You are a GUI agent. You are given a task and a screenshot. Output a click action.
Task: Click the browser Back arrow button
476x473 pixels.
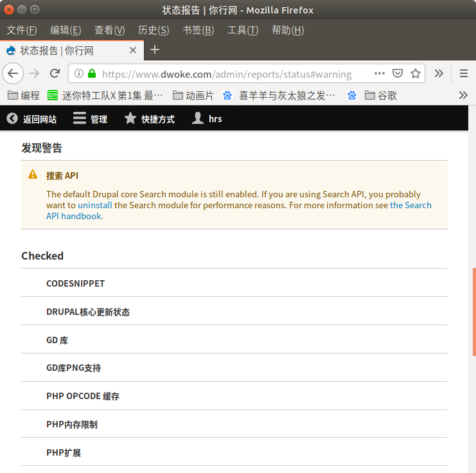pos(13,73)
